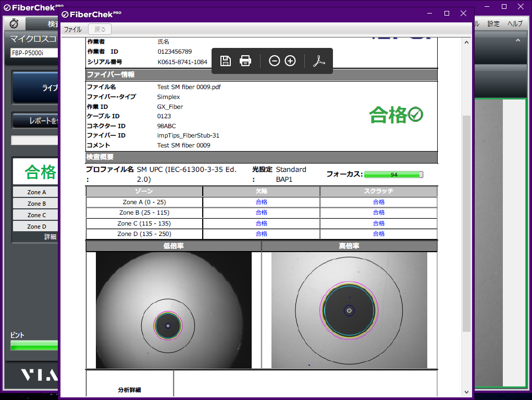Click the ライブ button in background window
Viewport: 532px width, 400px height.
[35, 87]
